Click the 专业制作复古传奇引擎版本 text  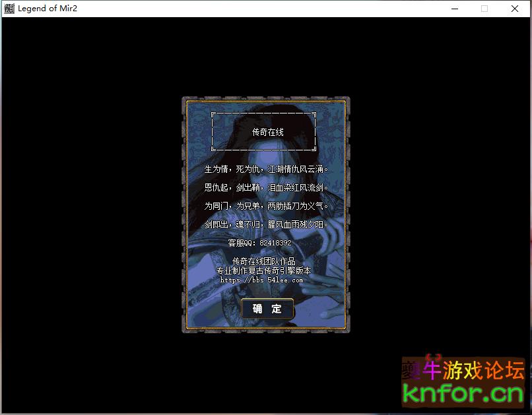pyautogui.click(x=263, y=271)
